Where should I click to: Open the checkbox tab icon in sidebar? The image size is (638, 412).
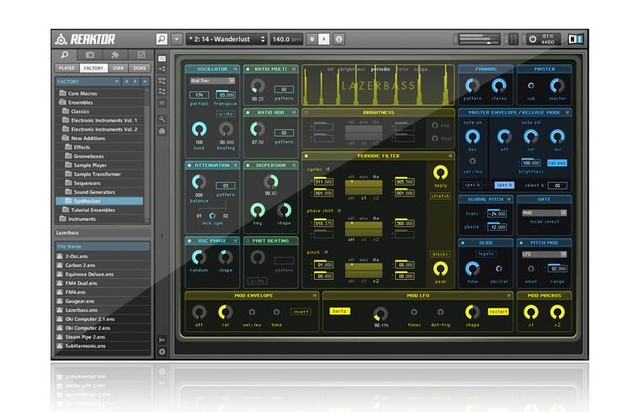pyautogui.click(x=141, y=55)
